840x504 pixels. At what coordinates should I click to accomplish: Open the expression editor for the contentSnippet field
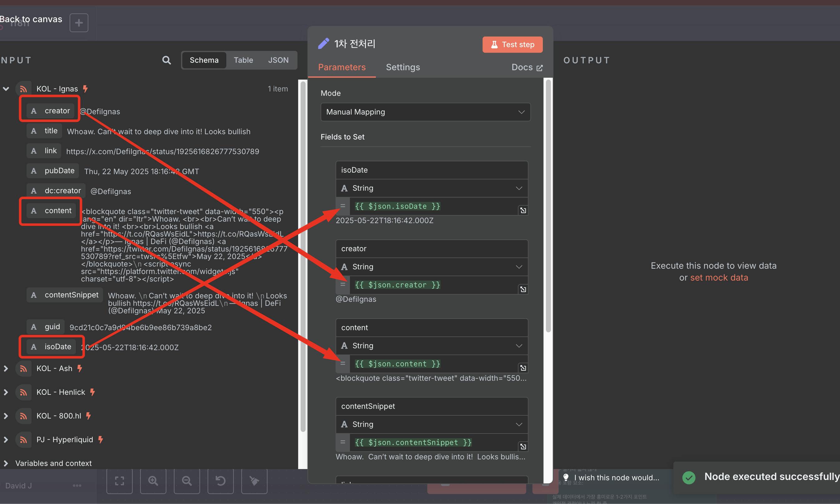[523, 447]
